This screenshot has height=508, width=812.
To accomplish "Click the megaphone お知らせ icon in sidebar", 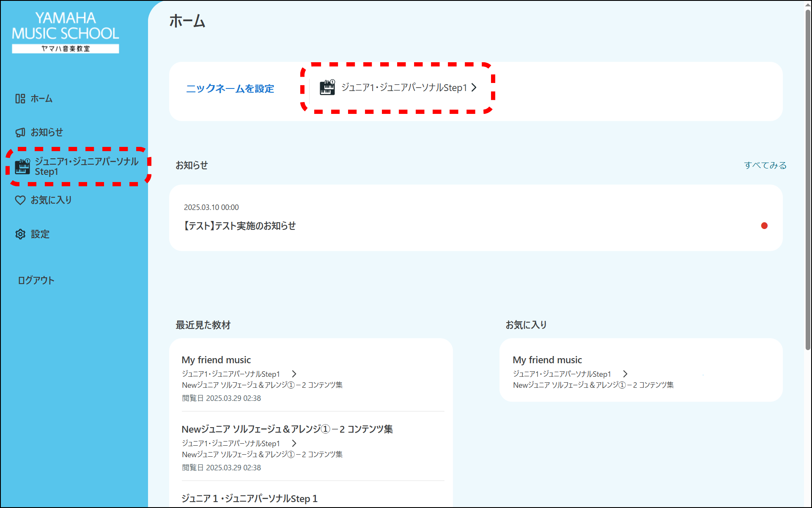I will (x=20, y=133).
